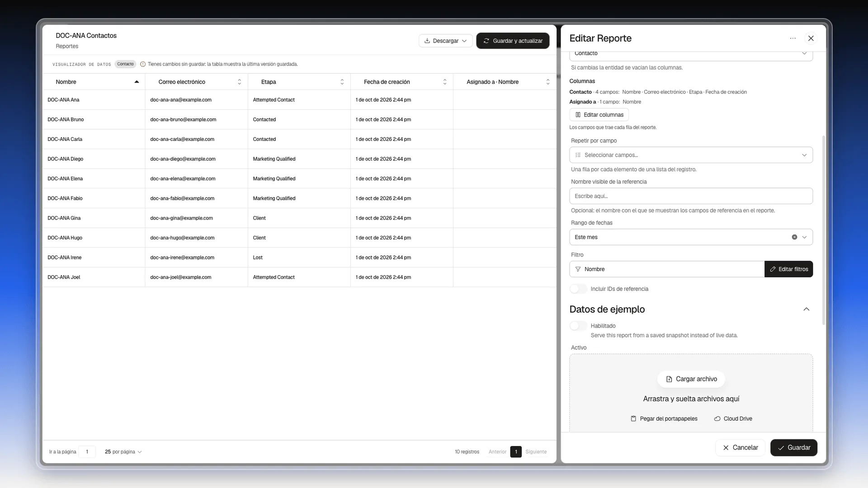Image resolution: width=868 pixels, height=488 pixels.
Task: Sort by the Correo electrónico column
Action: pyautogui.click(x=239, y=82)
